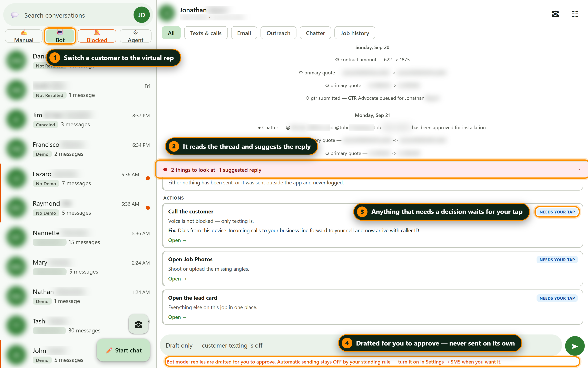Switch to Texts & calls tab

(x=206, y=33)
